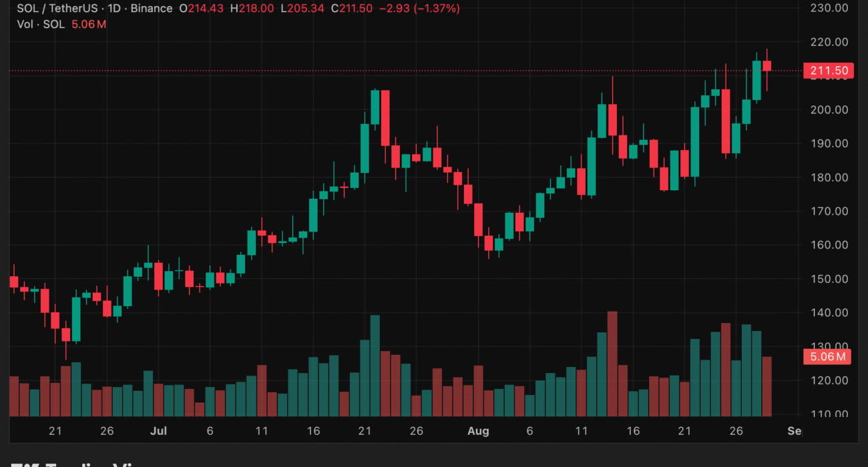This screenshot has width=868, height=467.
Task: Click the Jul month label on time axis
Action: pyautogui.click(x=158, y=431)
